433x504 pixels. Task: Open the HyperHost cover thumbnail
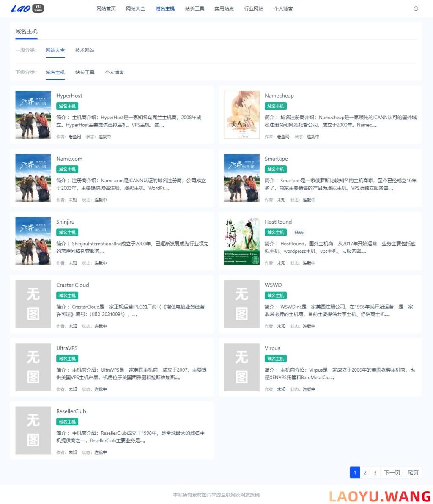point(33,115)
